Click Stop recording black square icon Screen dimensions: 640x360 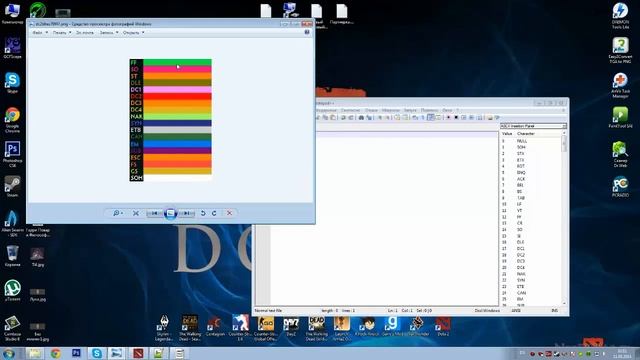(456, 118)
